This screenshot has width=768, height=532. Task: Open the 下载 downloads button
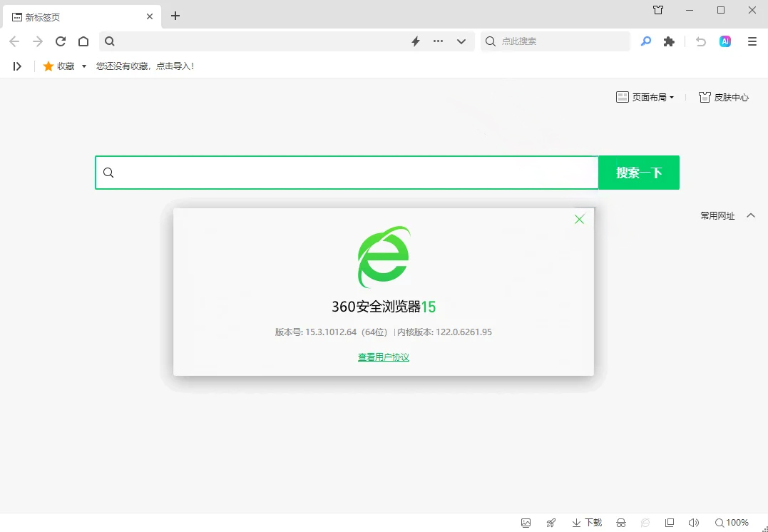point(587,523)
